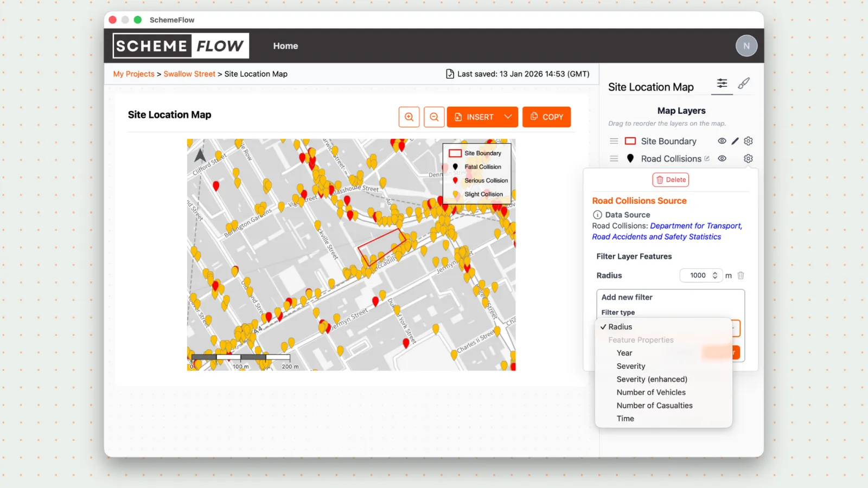Click the Radius 1000 input field
868x488 pixels.
(701, 275)
